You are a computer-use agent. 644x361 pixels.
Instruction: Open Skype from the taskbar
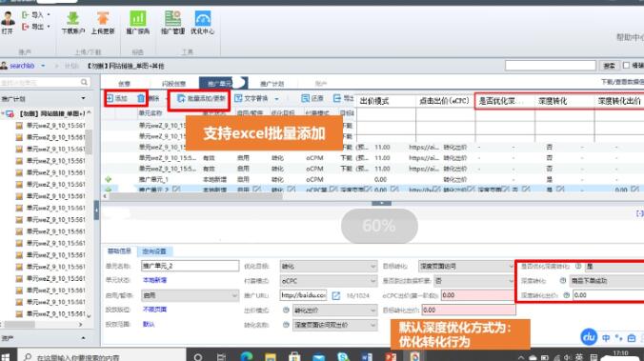click(343, 356)
